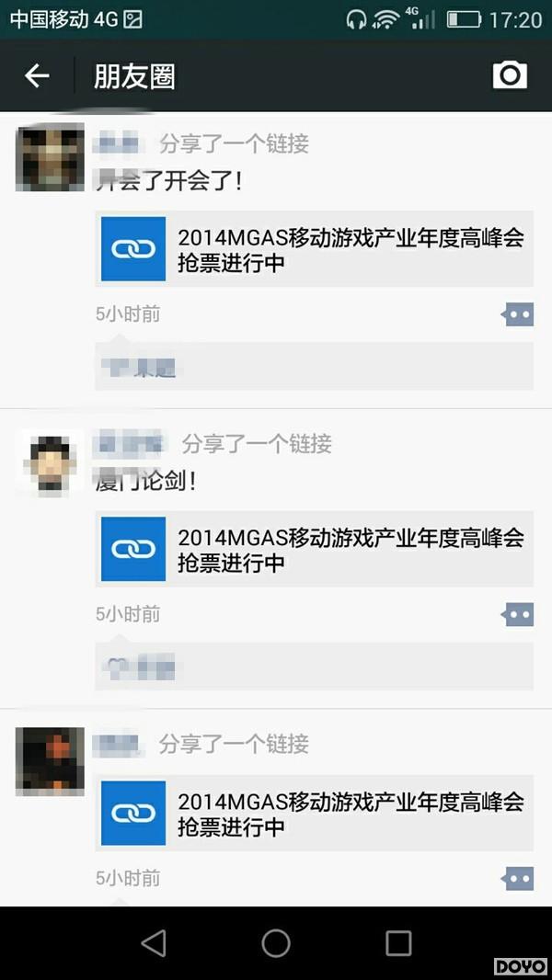The height and width of the screenshot is (980, 552).
Task: Open the comment menu on the first post
Action: [x=518, y=315]
